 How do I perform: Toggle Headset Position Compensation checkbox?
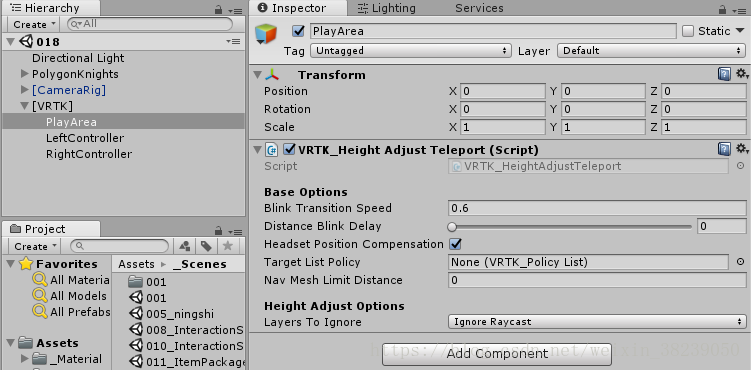coord(455,244)
